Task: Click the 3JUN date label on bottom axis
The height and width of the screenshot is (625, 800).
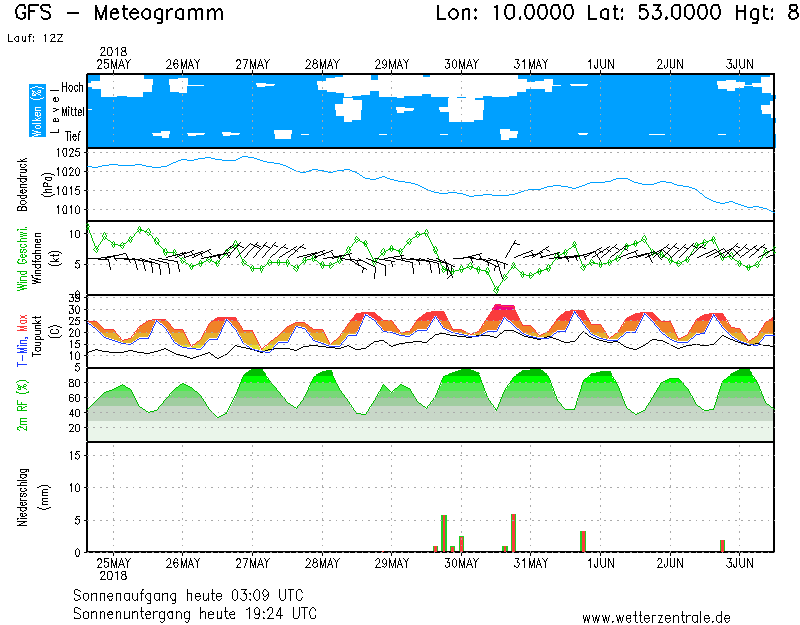Action: tap(739, 563)
